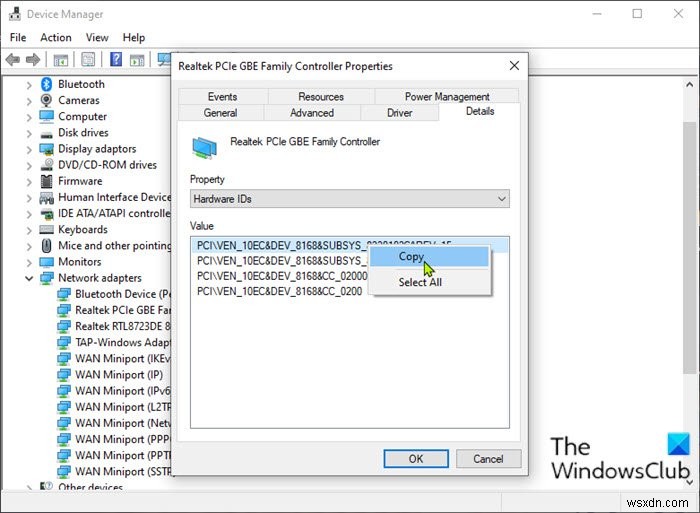700x513 pixels.
Task: Select the WAN Miniport (L2TP) tree item
Action: [x=123, y=407]
